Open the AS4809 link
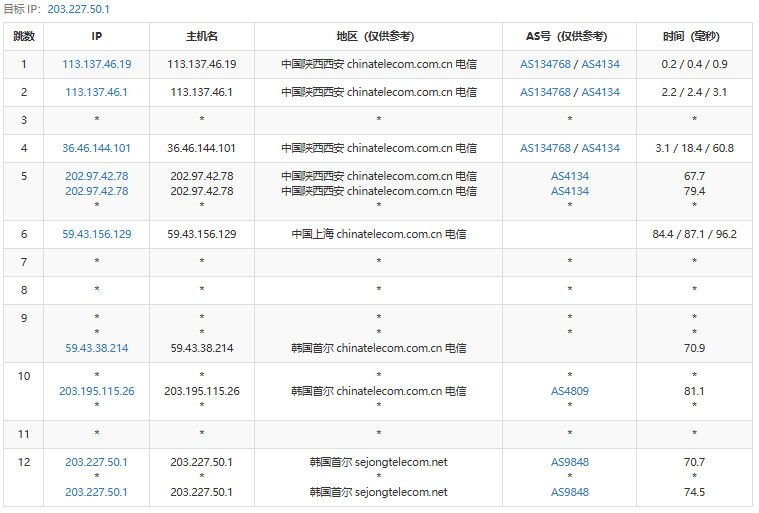759x513 pixels. point(570,391)
